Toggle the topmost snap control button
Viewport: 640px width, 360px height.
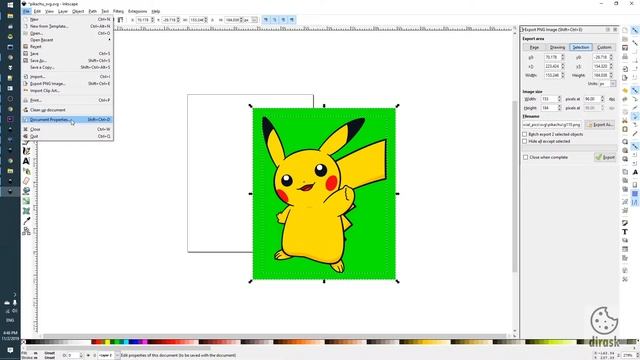click(x=635, y=30)
